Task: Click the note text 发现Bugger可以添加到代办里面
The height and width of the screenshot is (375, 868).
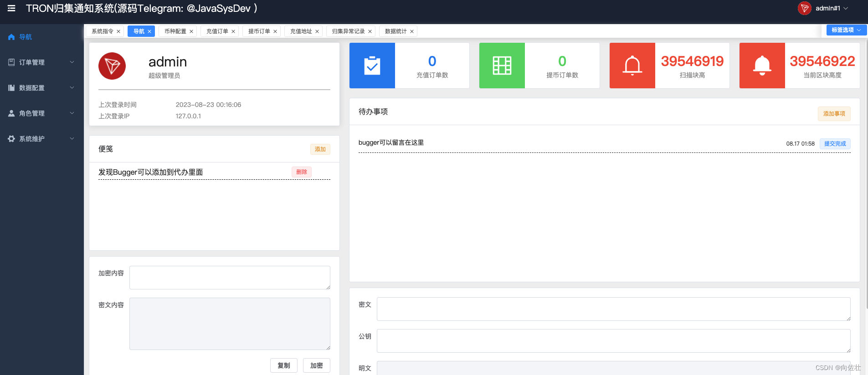Action: pyautogui.click(x=151, y=172)
